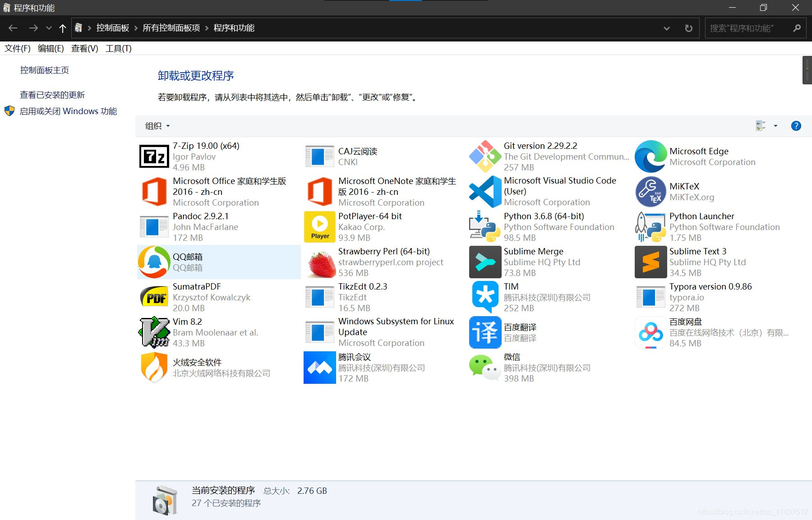Select the QQ邮箱 icon
812x520 pixels.
click(154, 262)
